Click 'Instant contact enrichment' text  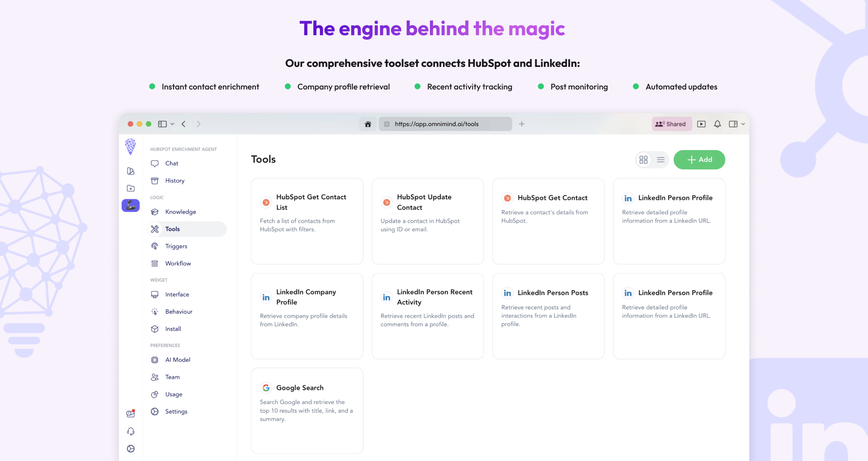pos(210,87)
